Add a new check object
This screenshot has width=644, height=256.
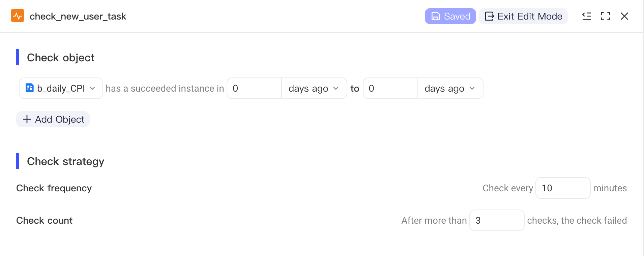pyautogui.click(x=53, y=119)
